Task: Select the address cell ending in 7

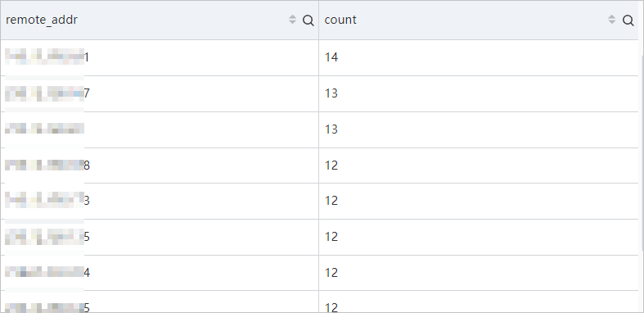Action: pos(47,93)
